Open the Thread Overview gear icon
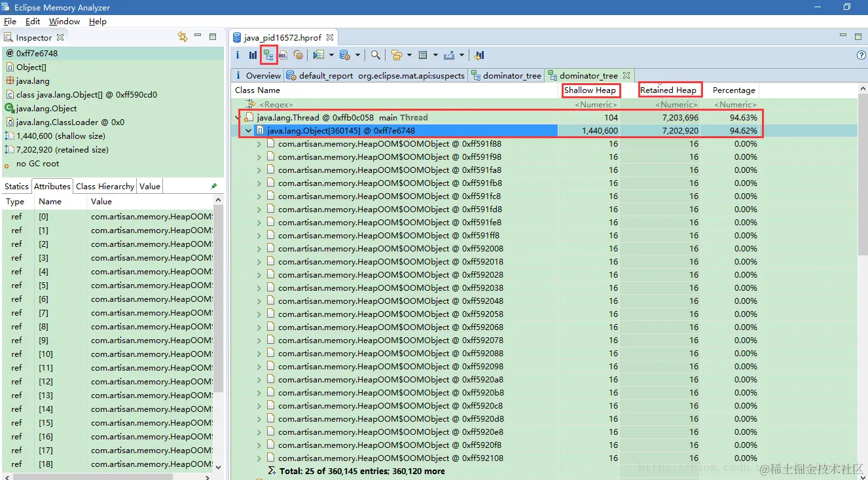This screenshot has height=480, width=868. pos(298,56)
